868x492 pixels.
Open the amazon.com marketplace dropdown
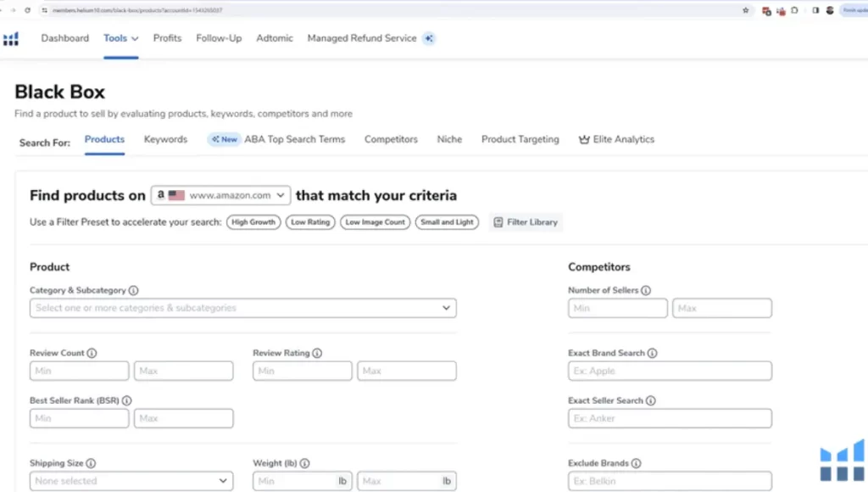pyautogui.click(x=220, y=195)
